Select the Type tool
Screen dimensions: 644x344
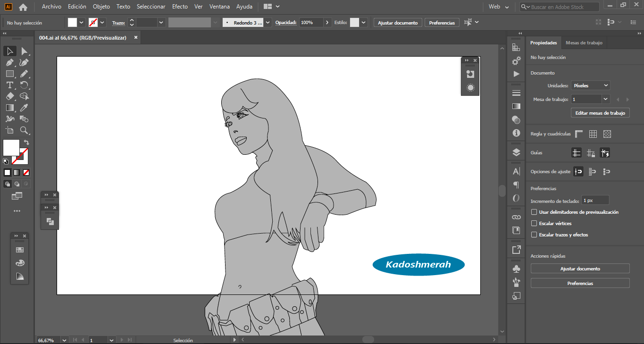click(9, 85)
